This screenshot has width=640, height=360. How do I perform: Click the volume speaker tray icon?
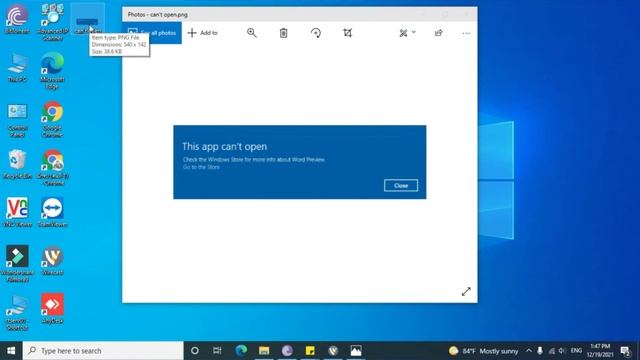[x=562, y=351]
